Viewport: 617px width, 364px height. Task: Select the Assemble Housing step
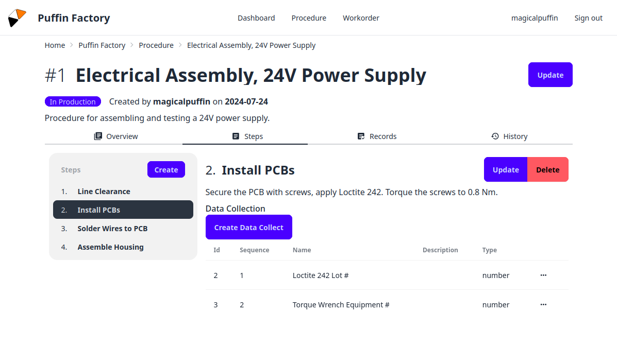[x=110, y=247]
